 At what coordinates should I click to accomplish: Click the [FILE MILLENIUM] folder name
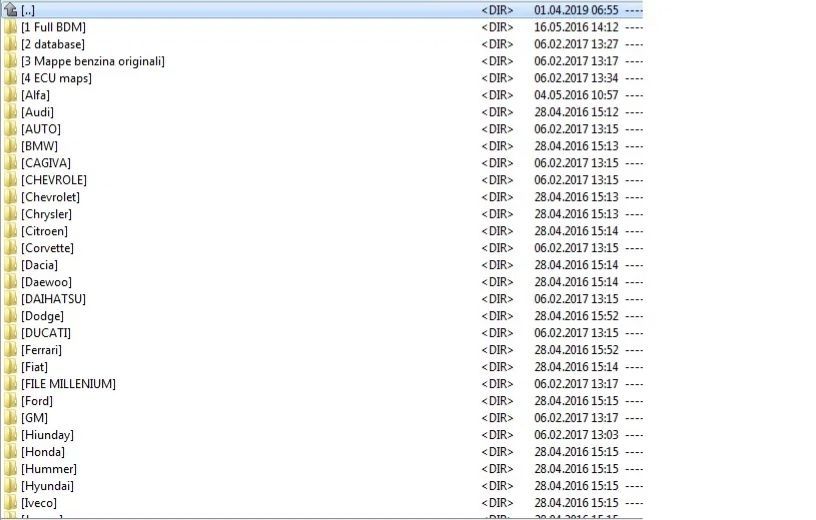click(x=68, y=384)
